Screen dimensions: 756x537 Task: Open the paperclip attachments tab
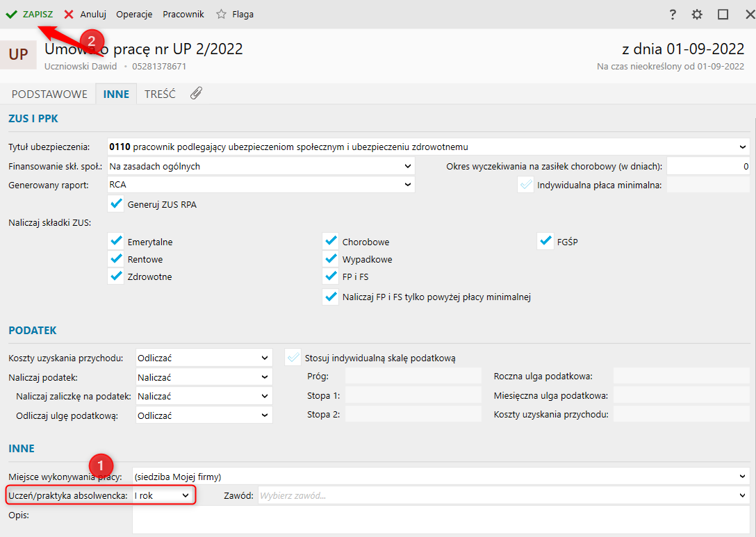(x=196, y=94)
